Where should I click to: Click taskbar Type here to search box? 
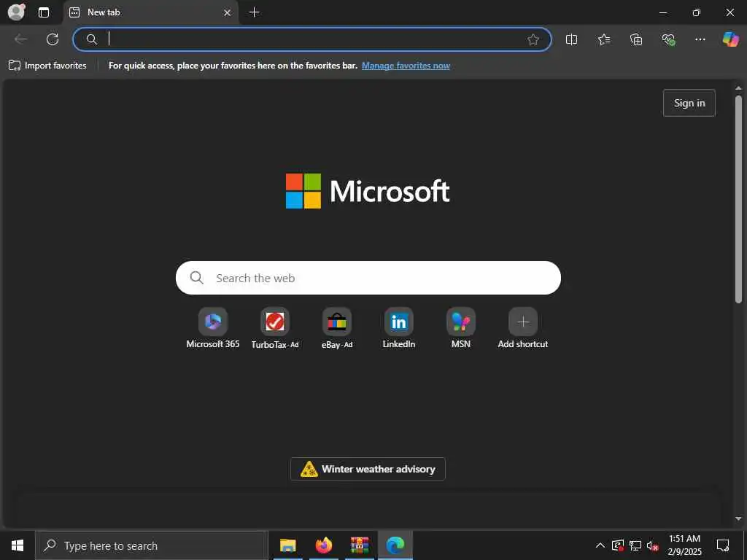[x=152, y=545]
